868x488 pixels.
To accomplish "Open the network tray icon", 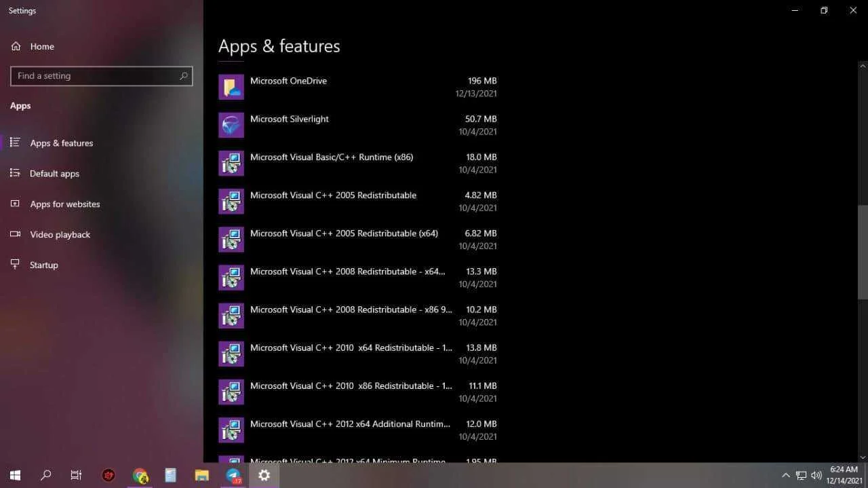I will pyautogui.click(x=801, y=475).
